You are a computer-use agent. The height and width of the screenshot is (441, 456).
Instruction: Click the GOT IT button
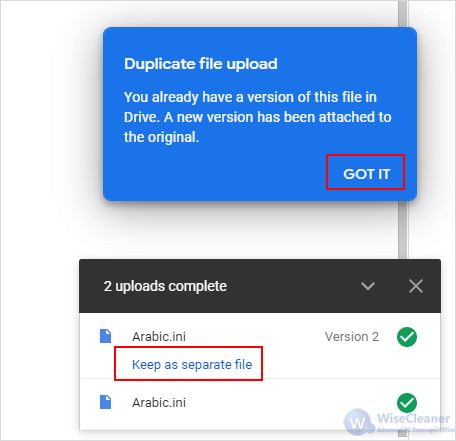click(366, 174)
